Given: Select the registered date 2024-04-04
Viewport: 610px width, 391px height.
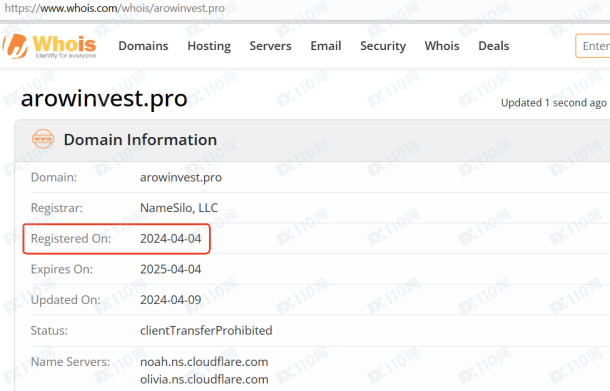Looking at the screenshot, I should [170, 238].
